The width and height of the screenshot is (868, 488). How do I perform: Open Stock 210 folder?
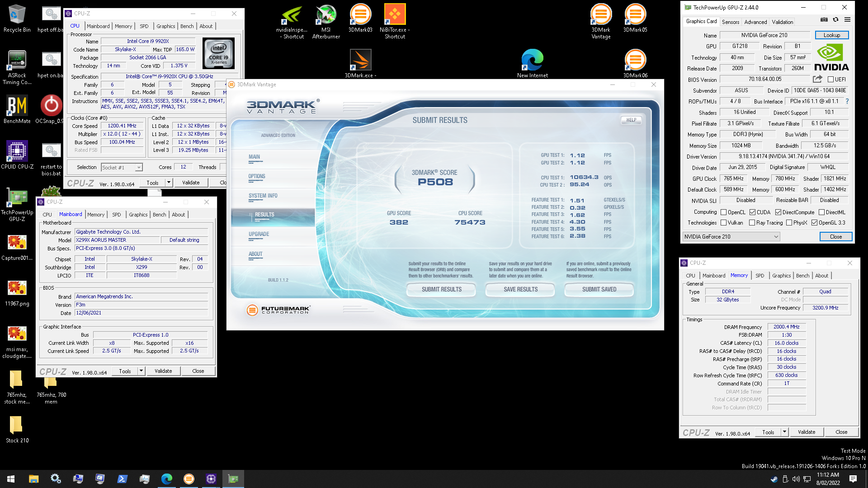coord(17,428)
